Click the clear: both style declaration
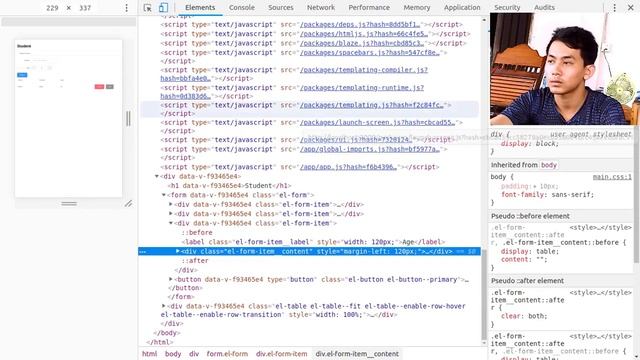The image size is (640, 360). tap(523, 316)
